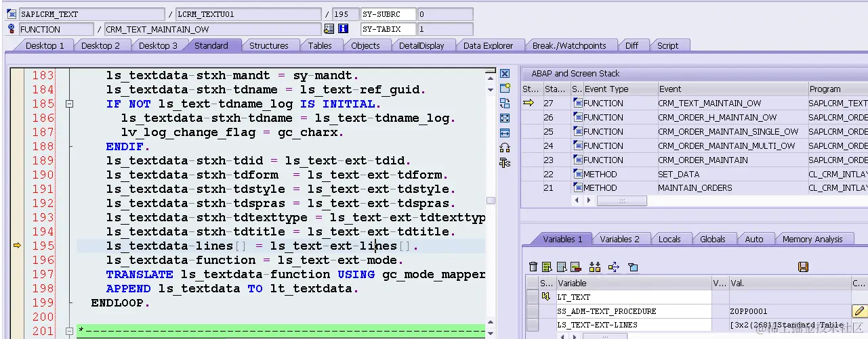
Task: Click the green list icon next to trash
Action: 547,267
